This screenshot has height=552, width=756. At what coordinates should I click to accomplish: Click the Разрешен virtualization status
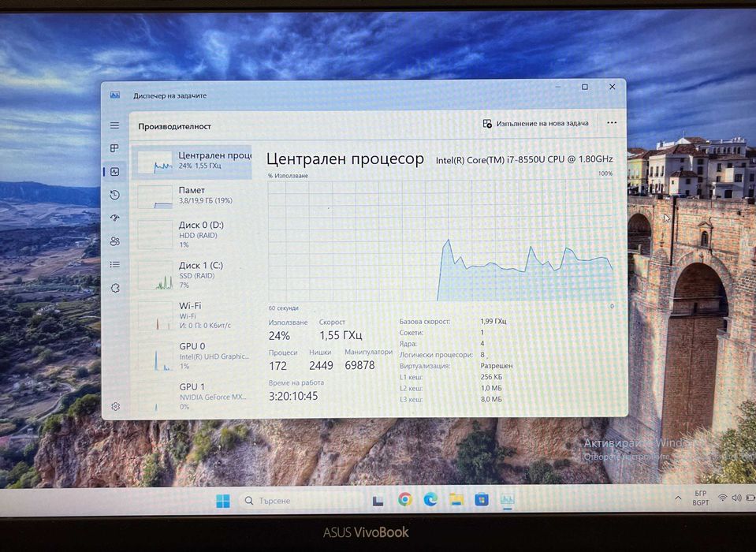pos(497,365)
